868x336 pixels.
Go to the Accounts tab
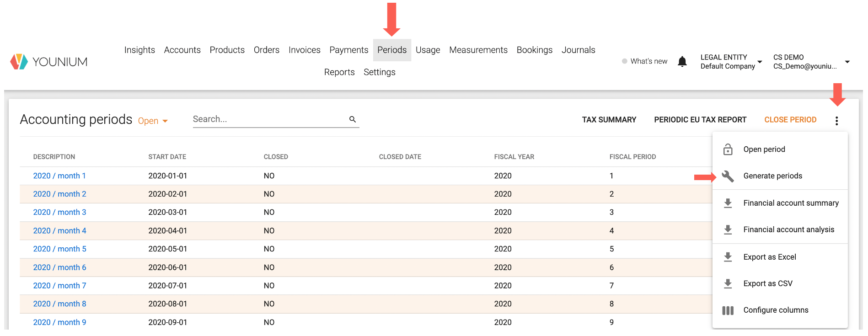(x=182, y=50)
